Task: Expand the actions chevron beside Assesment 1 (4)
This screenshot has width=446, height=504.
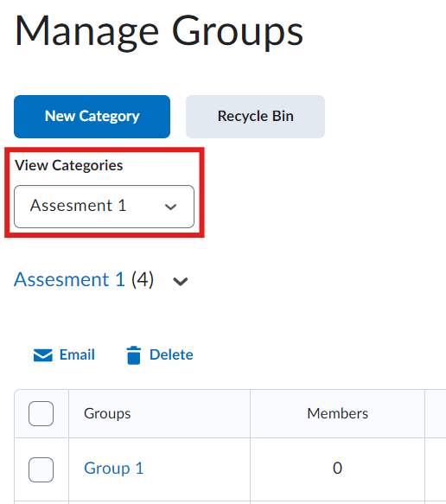Action: click(181, 282)
